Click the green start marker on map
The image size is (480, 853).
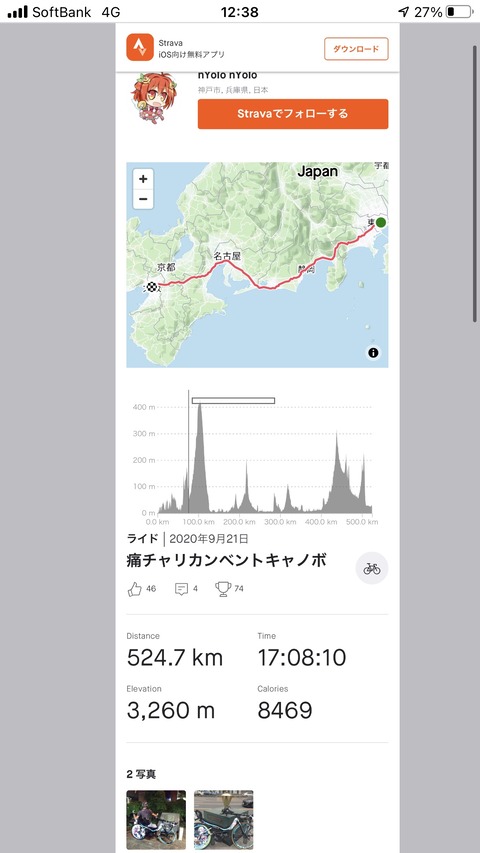[x=381, y=222]
